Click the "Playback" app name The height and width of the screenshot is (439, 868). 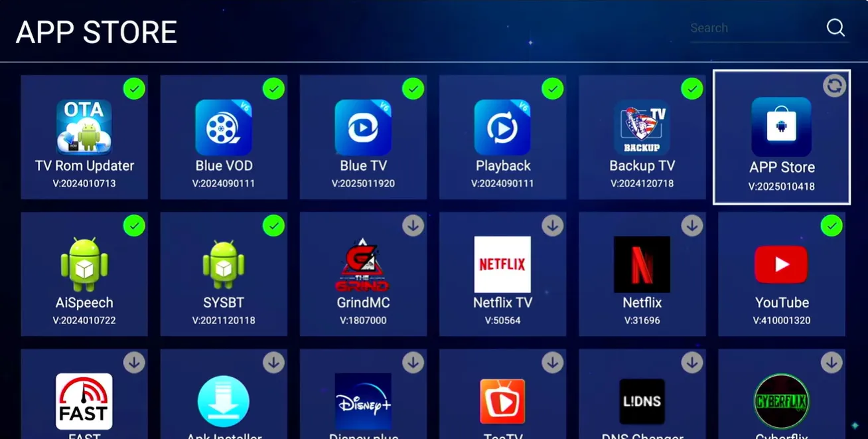pyautogui.click(x=502, y=166)
